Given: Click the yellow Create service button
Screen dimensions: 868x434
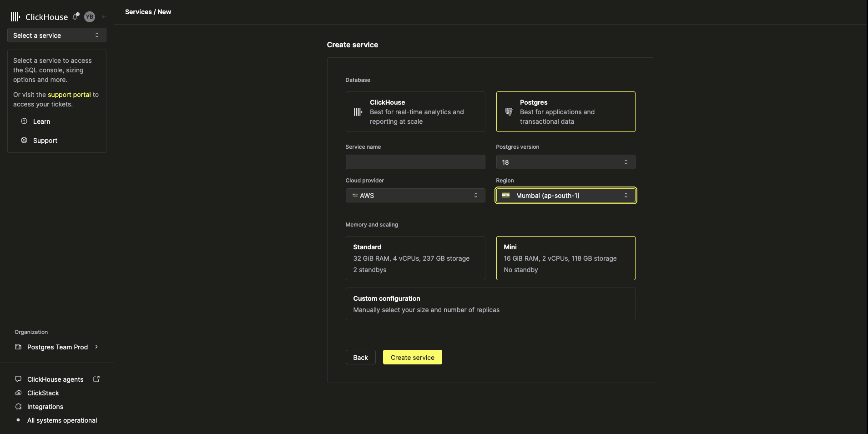Looking at the screenshot, I should 412,357.
